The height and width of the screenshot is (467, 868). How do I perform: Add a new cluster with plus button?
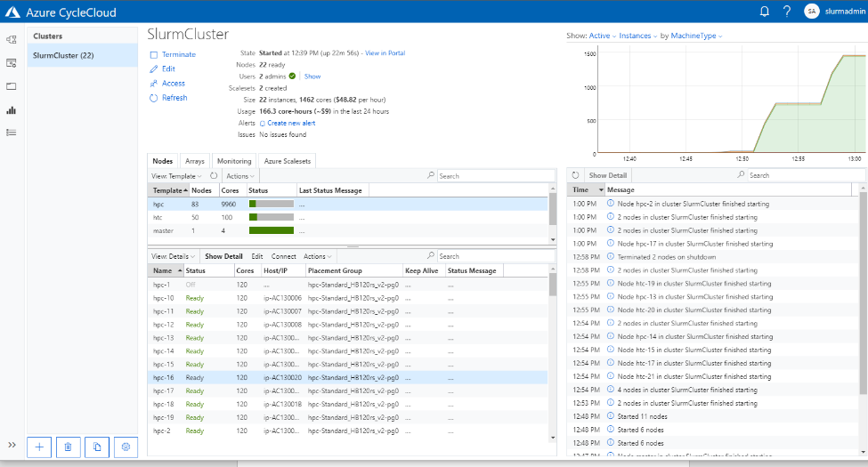tap(39, 447)
